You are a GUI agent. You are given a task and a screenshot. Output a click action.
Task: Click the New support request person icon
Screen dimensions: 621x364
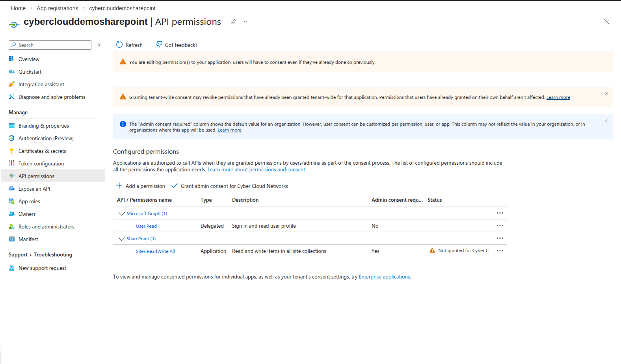point(11,268)
